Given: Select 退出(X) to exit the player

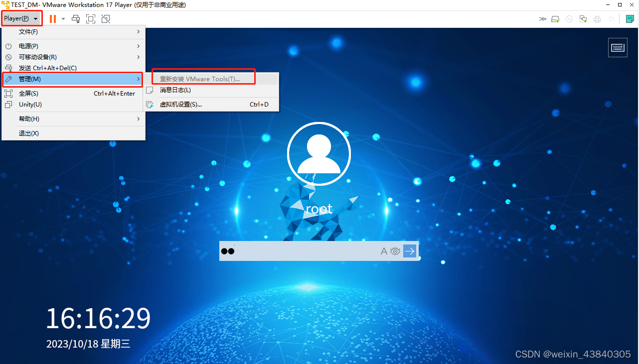Looking at the screenshot, I should [73, 133].
